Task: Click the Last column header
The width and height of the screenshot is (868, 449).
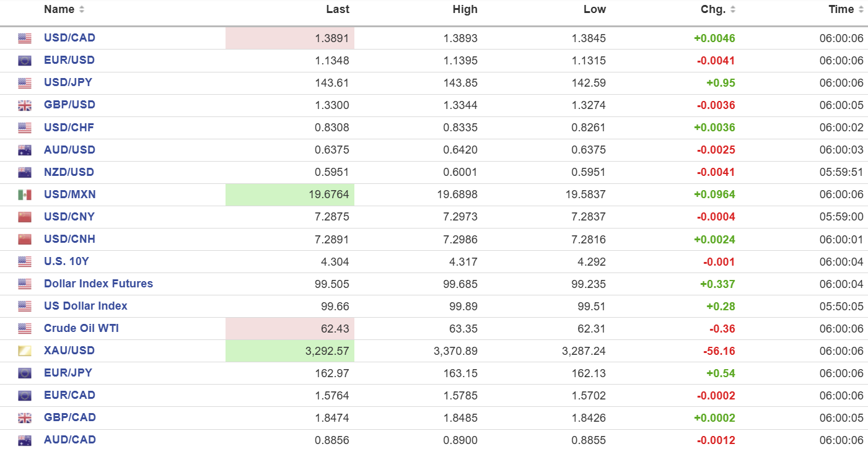Action: pos(338,10)
